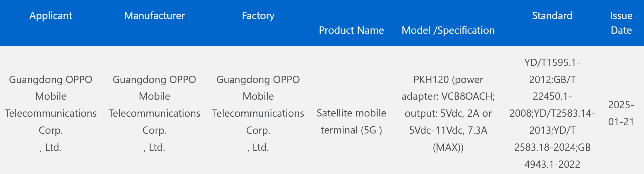Screen dimensions: 644x174
Task: Select Telecommunications in the Manufacturer cell
Action: click(x=154, y=113)
